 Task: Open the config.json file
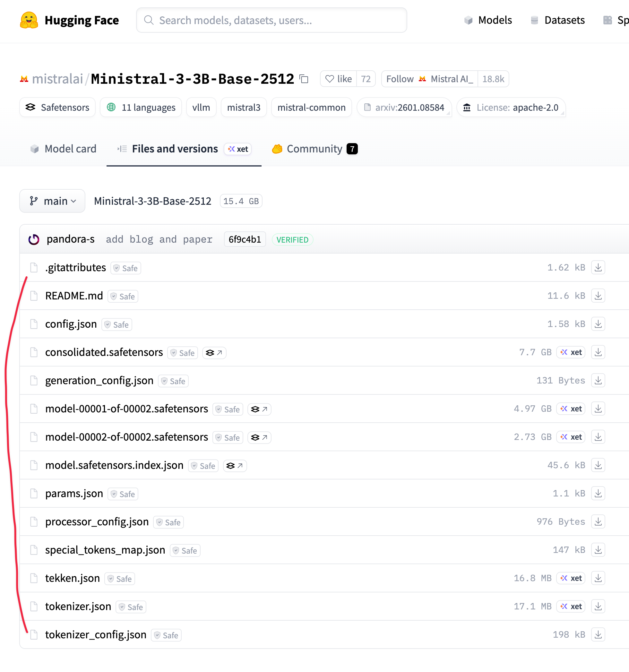click(71, 324)
